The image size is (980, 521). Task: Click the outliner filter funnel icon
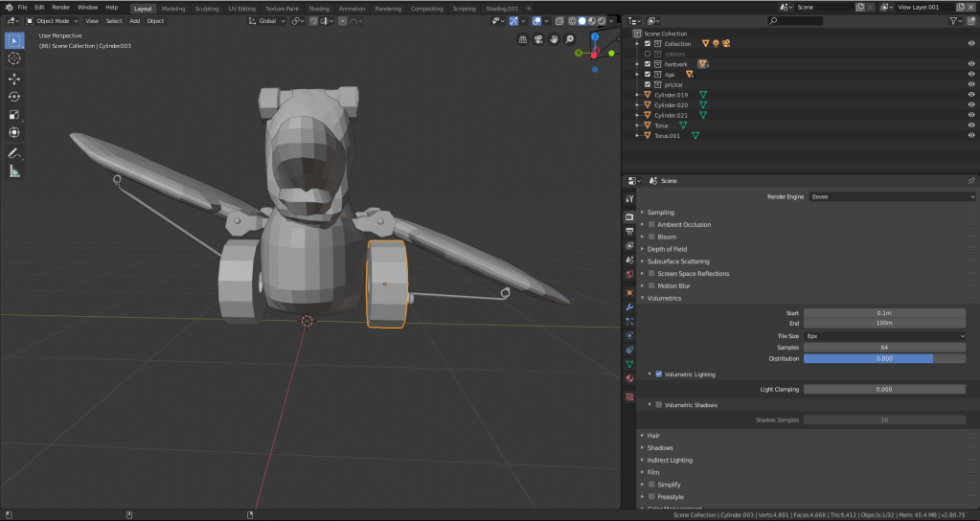[x=954, y=20]
